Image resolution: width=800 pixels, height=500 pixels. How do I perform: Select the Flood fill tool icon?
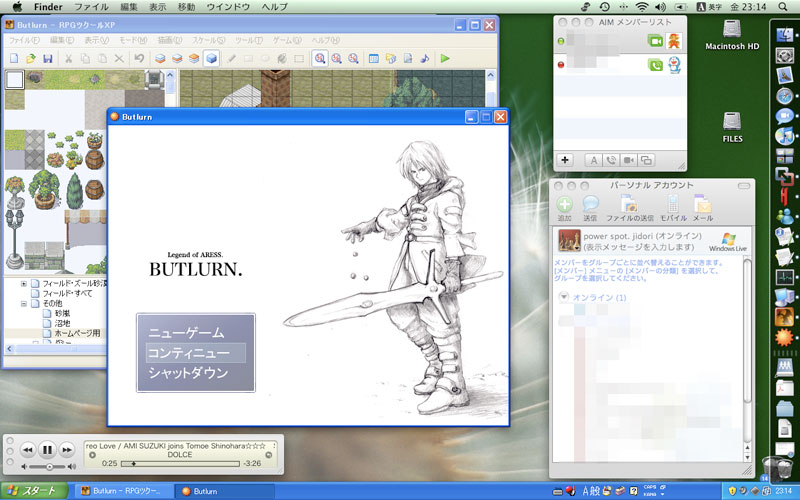coord(282,59)
